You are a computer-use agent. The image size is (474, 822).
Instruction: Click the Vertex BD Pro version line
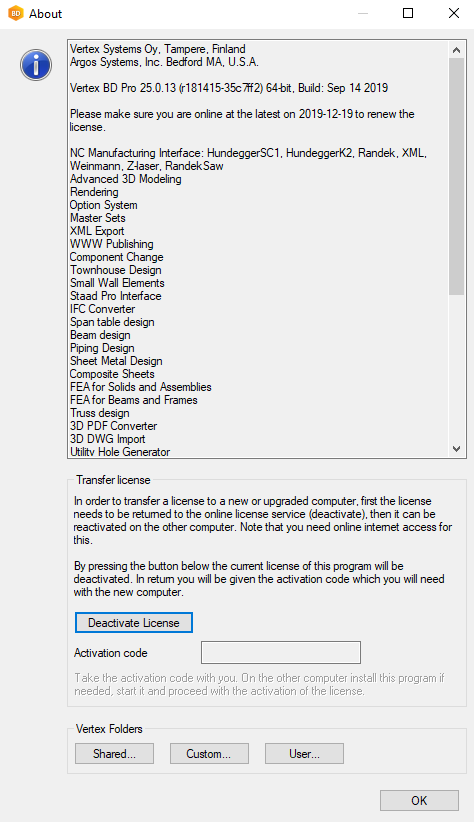[x=229, y=88]
